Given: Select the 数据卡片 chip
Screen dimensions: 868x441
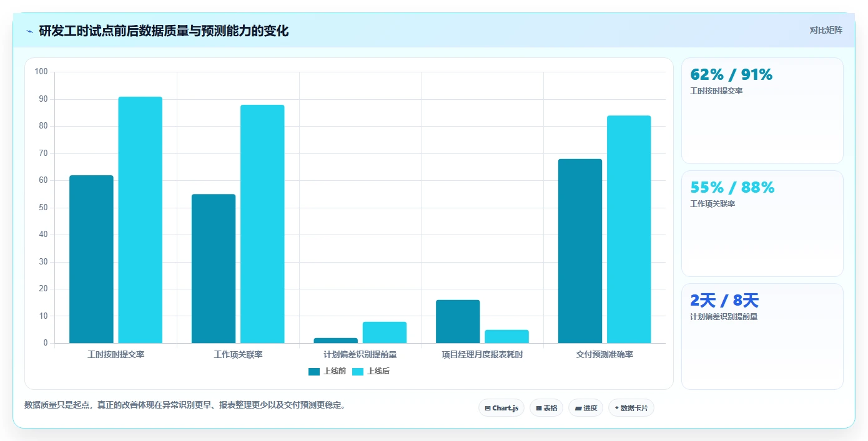Looking at the screenshot, I should click(x=631, y=408).
